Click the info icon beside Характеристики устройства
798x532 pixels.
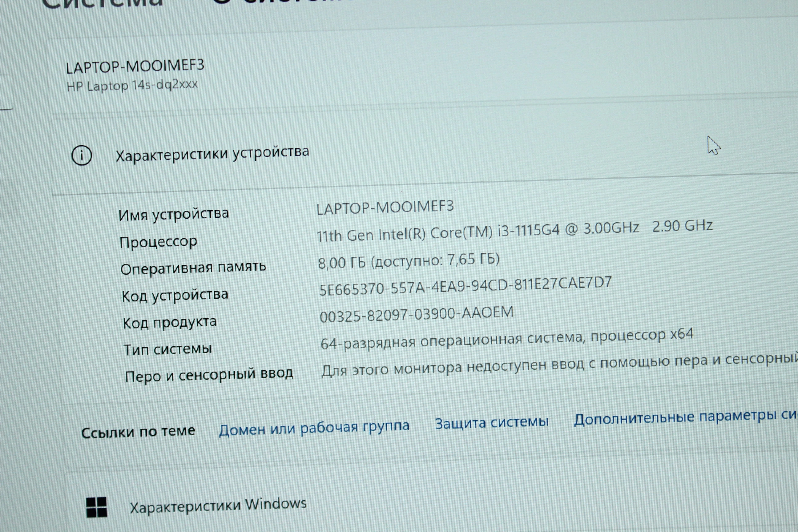(x=81, y=156)
